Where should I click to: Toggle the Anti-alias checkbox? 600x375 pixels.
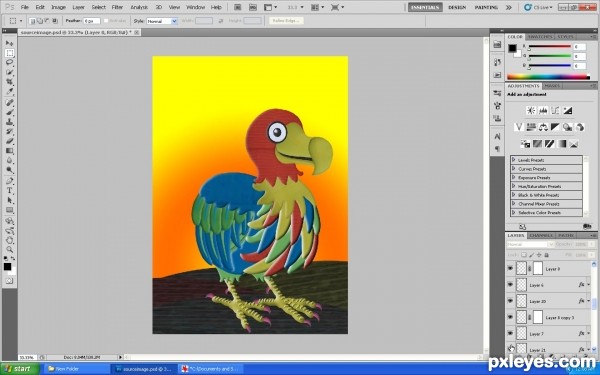(x=106, y=21)
